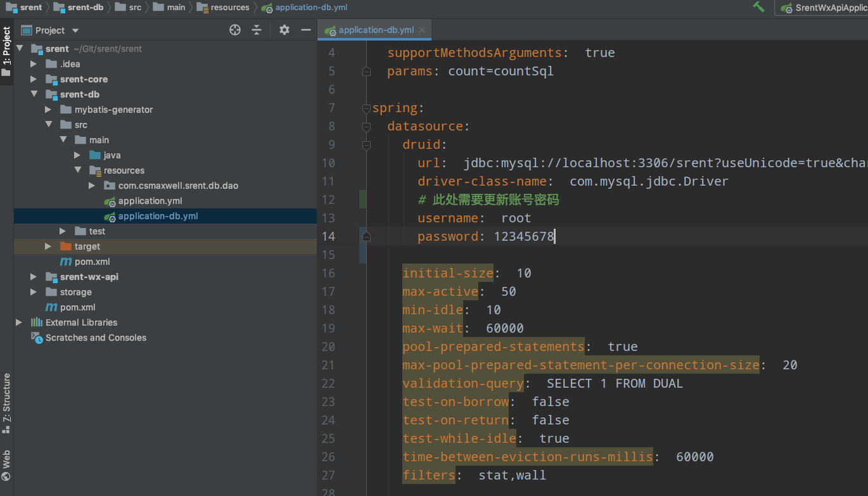Expand the srent-wx-api module arrow
The height and width of the screenshot is (496, 868).
(34, 277)
